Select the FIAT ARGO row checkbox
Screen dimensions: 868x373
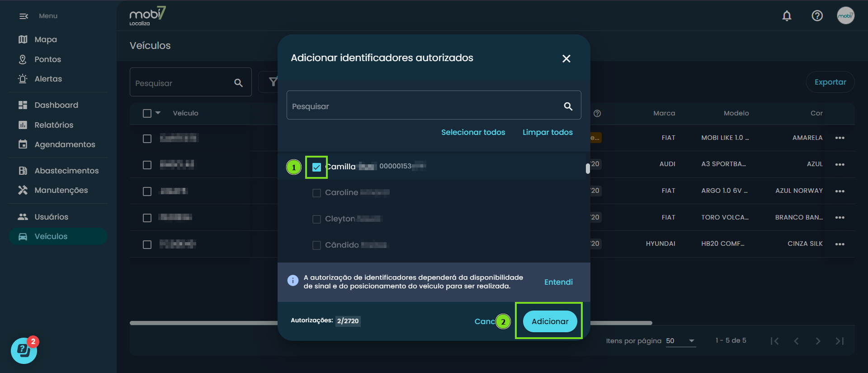[147, 191]
